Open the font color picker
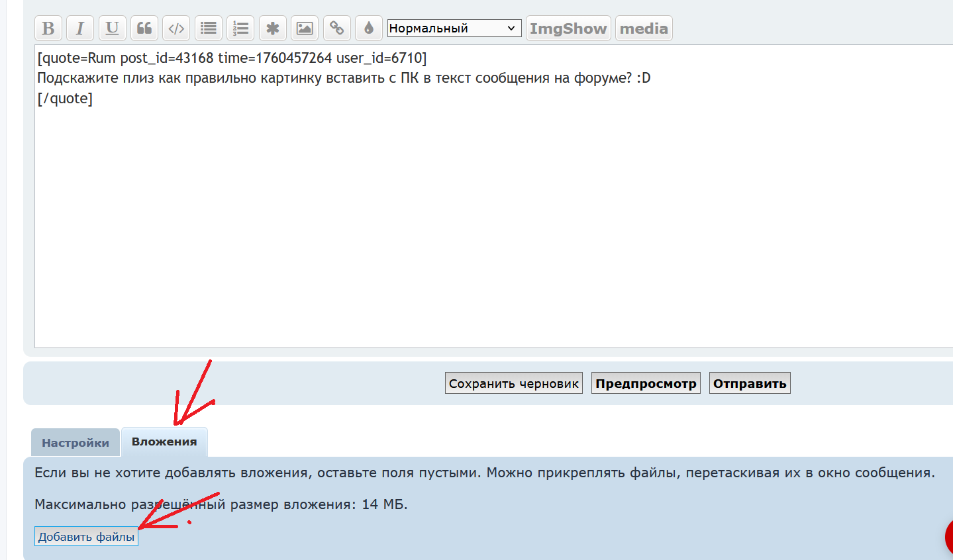Viewport: 953px width, 560px height. (x=369, y=28)
